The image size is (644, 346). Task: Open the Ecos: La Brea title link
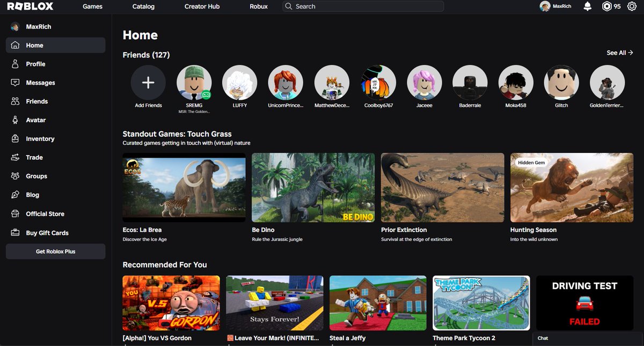pos(142,230)
